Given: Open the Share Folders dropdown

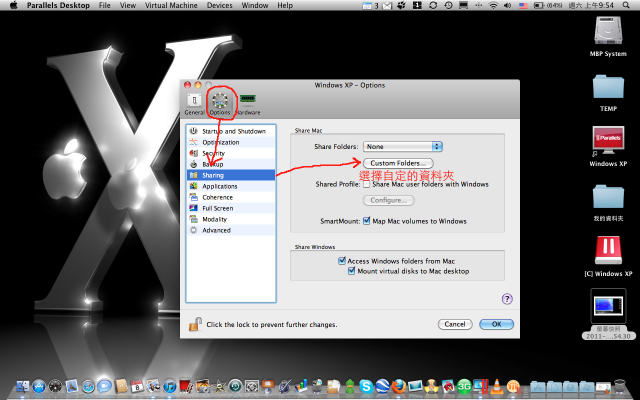Looking at the screenshot, I should (403, 146).
